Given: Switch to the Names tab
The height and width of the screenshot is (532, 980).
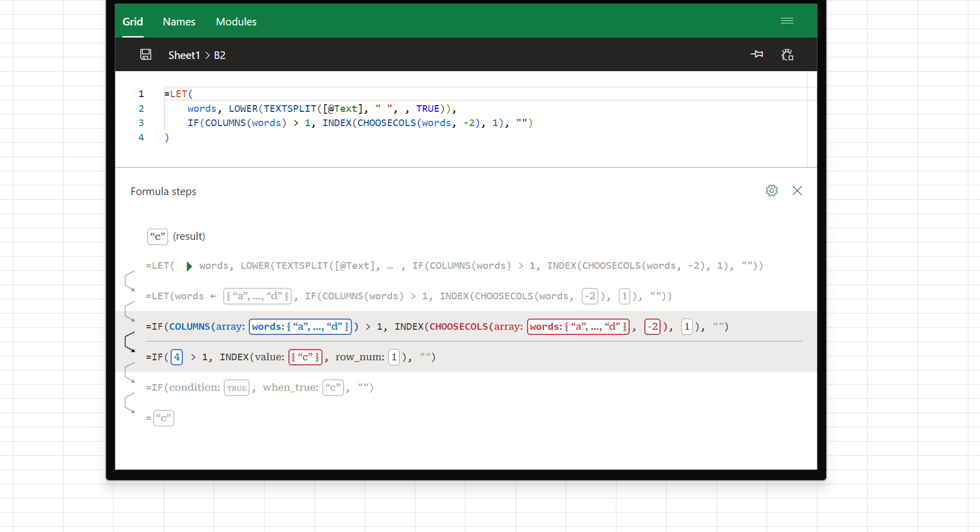Looking at the screenshot, I should coord(179,21).
